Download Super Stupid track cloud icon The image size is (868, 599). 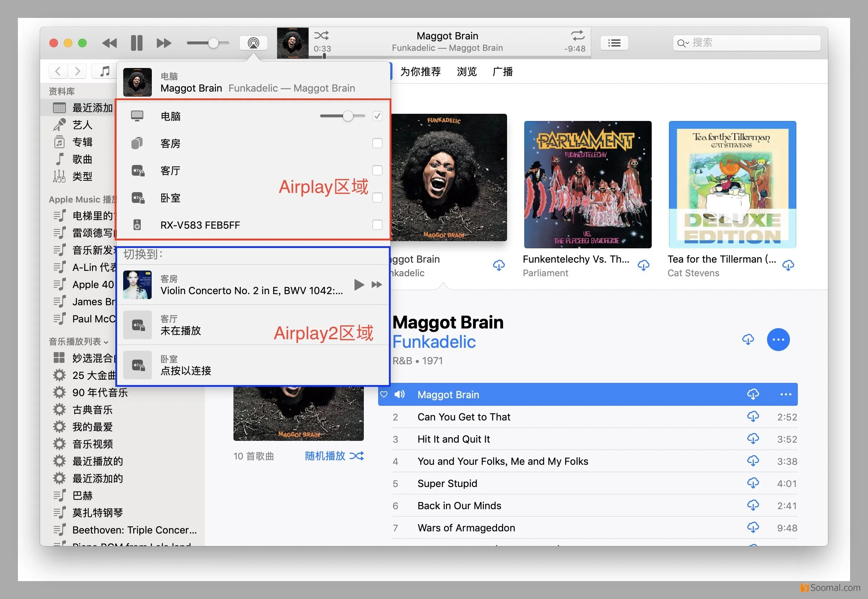click(x=753, y=483)
